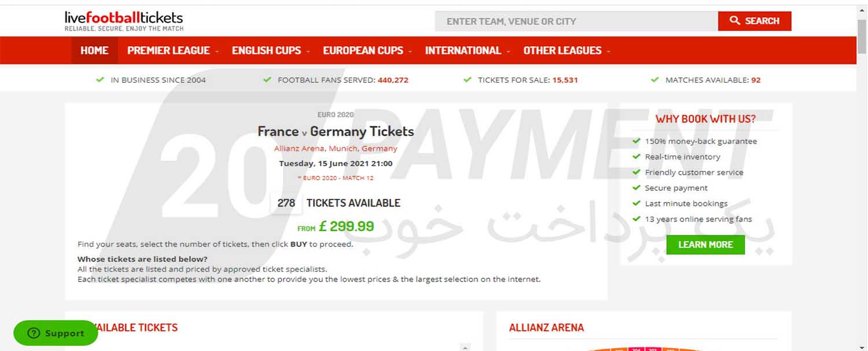Open the Support chat question-mark icon
Viewport: 868px width, 351px height.
[34, 333]
